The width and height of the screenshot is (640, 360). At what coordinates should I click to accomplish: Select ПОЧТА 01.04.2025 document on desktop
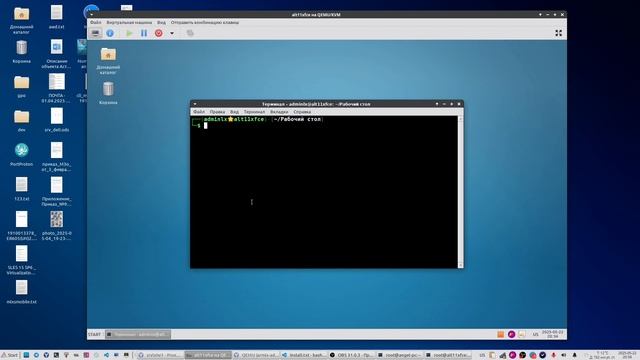pos(57,88)
